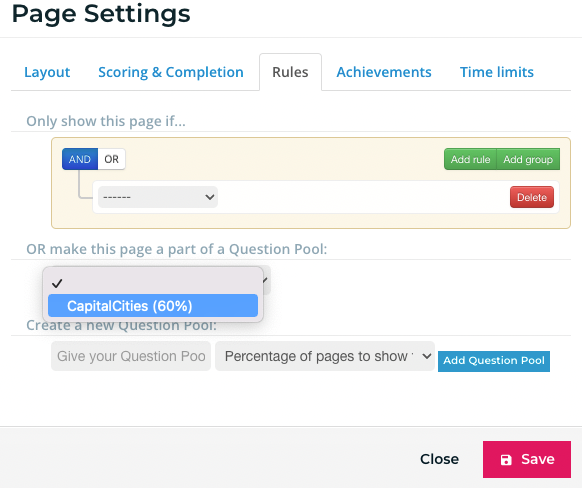Select the Rules tab
Image resolution: width=585 pixels, height=489 pixels.
290,72
